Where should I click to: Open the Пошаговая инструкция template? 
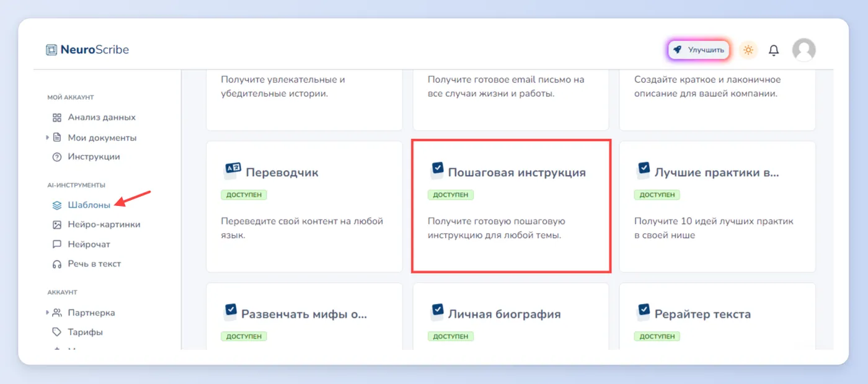tap(511, 206)
